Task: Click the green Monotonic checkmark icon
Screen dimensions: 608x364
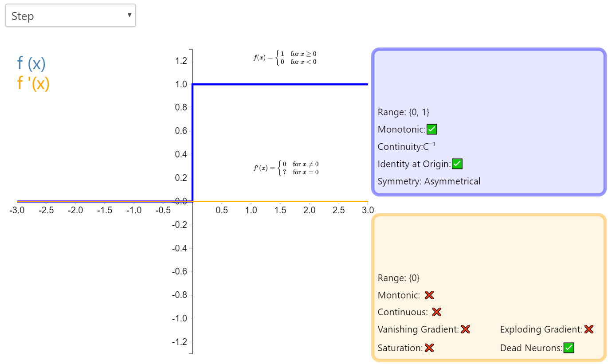Action: click(432, 129)
